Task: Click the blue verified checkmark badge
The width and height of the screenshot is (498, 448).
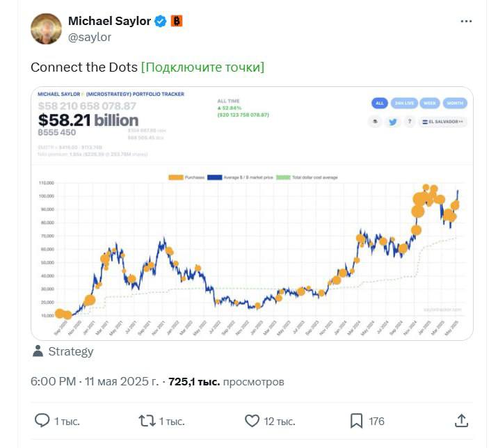Action: coord(161,22)
